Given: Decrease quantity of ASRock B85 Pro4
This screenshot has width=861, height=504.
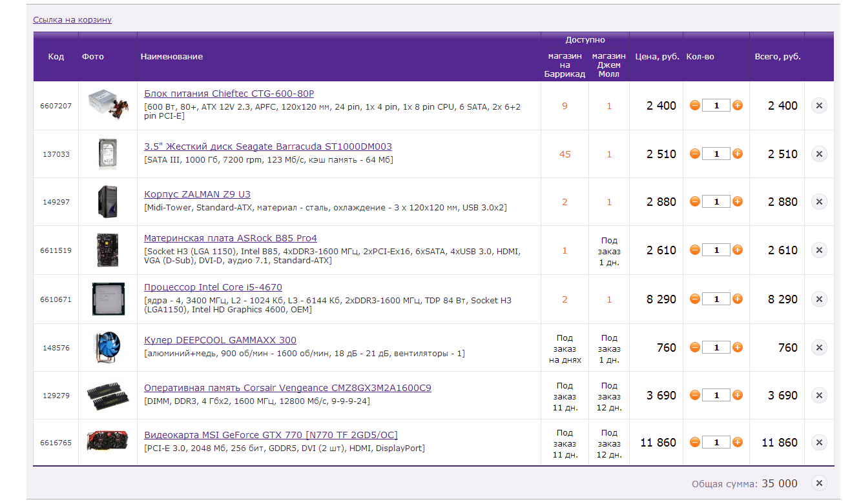Looking at the screenshot, I should coord(695,250).
